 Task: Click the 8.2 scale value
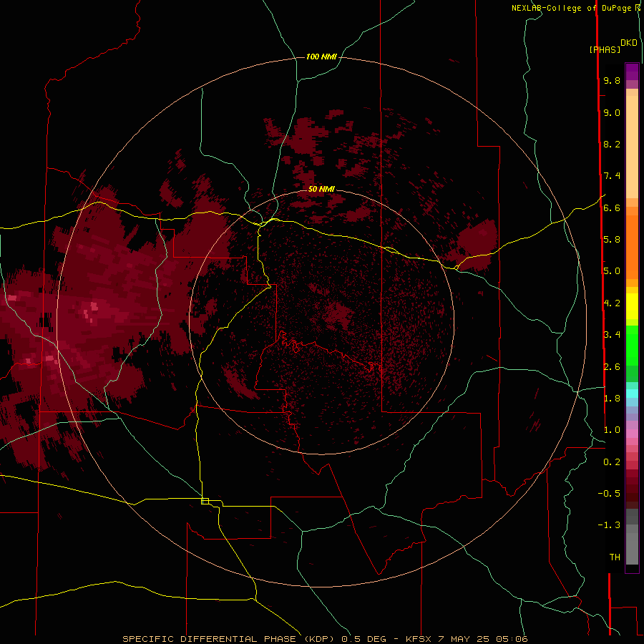tap(612, 145)
